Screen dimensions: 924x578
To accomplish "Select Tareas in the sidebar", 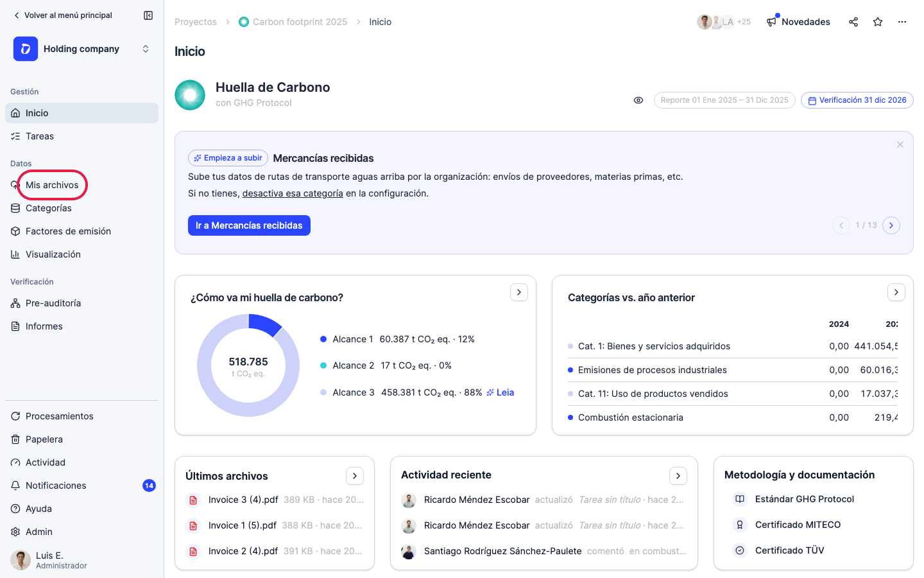I will point(81,136).
